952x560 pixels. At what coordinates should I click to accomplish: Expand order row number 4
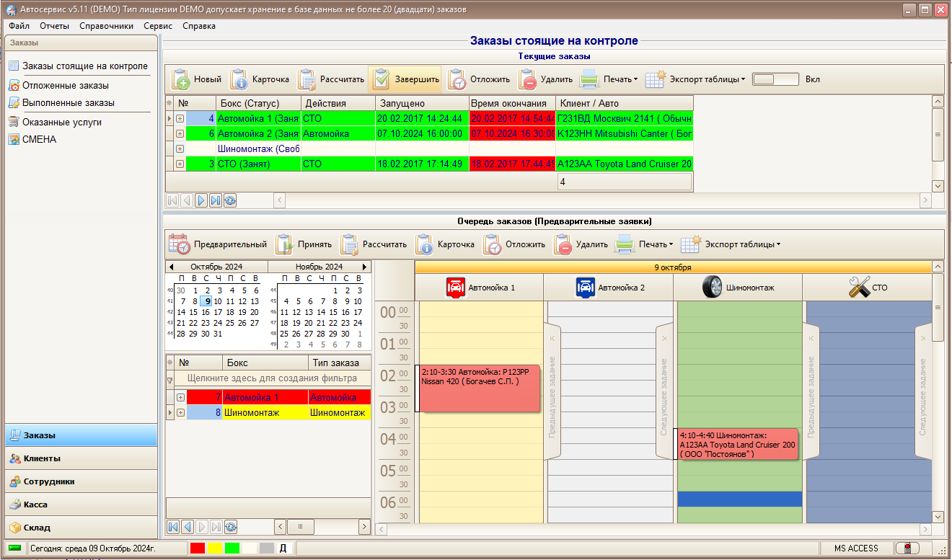(180, 118)
